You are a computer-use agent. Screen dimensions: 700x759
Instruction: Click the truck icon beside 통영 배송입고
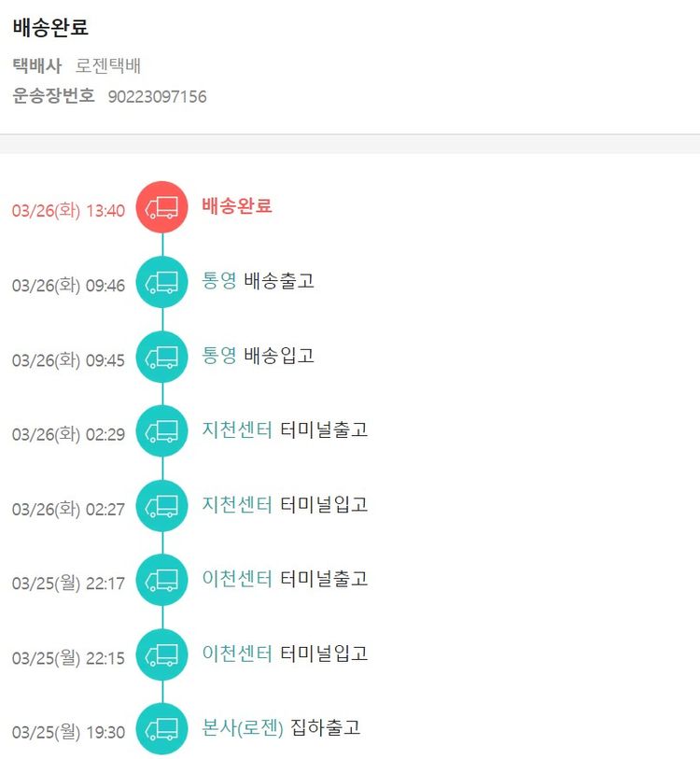tap(162, 356)
